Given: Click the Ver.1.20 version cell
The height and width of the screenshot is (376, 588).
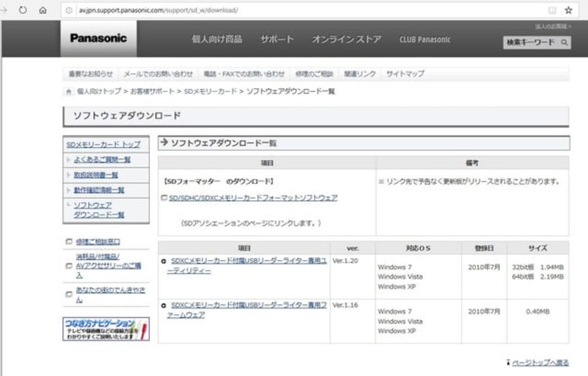Looking at the screenshot, I should click(x=345, y=261).
